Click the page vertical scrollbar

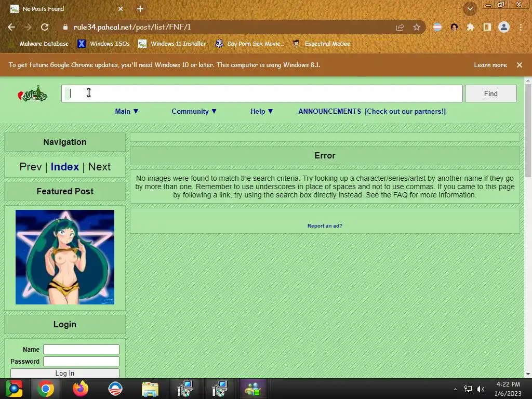click(528, 130)
